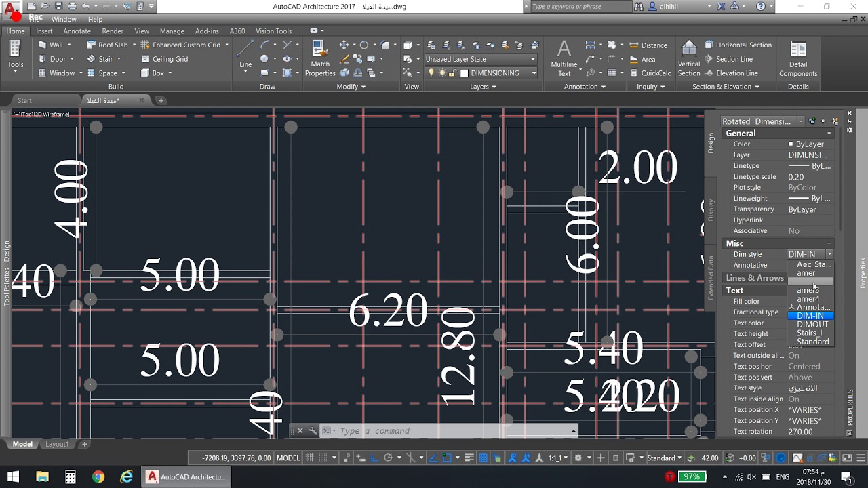Open the QuickCalc calculator
Screen dimensions: 868x488
pyautogui.click(x=650, y=73)
